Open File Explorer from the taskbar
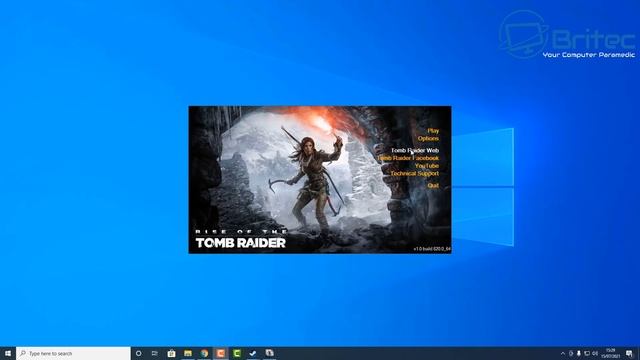Viewport: 640px width, 360px height. (188, 353)
